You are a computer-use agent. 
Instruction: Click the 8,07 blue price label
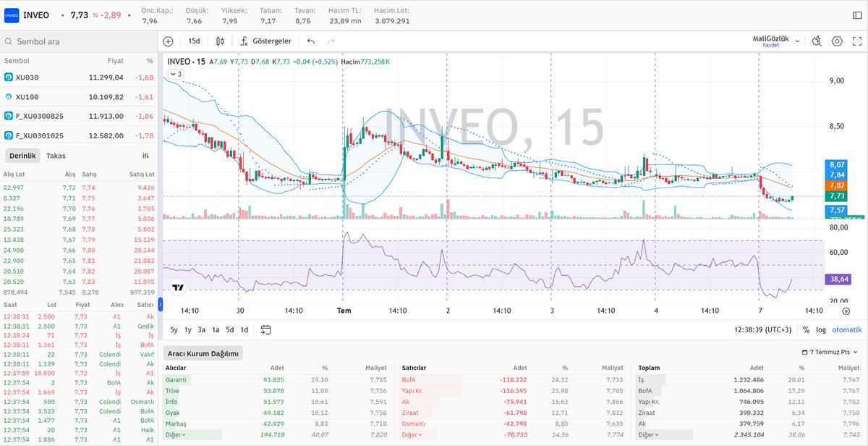[x=838, y=165]
